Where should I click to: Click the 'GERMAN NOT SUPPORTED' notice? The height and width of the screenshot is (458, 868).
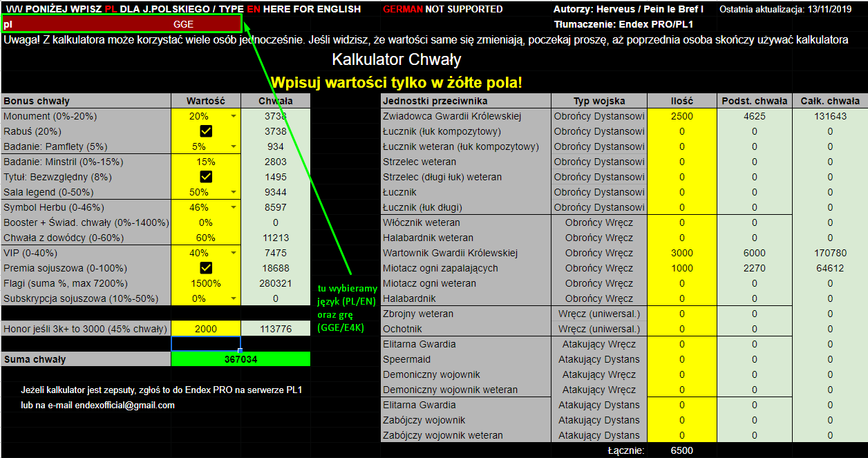click(443, 9)
